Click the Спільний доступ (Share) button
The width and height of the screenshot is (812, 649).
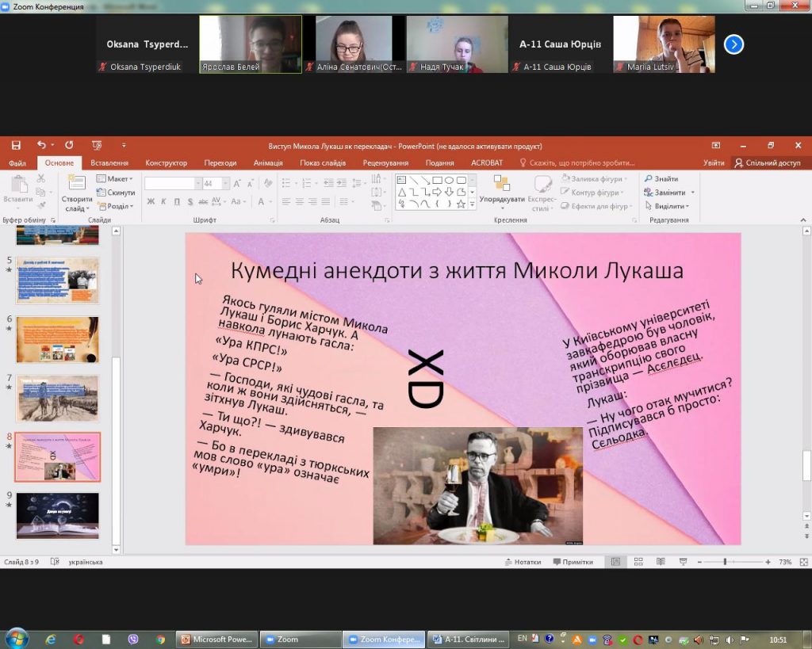click(768, 162)
